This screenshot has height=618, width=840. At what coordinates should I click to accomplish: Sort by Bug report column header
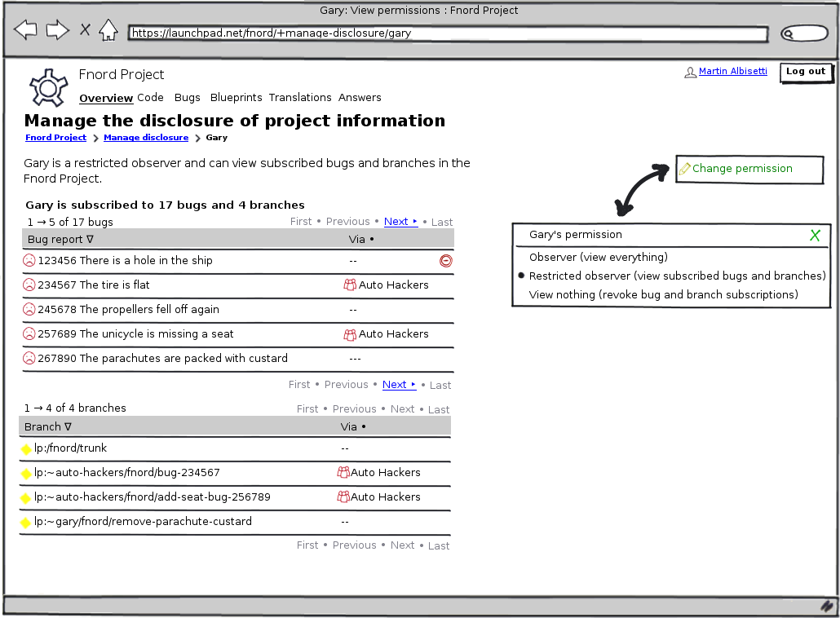(x=60, y=240)
